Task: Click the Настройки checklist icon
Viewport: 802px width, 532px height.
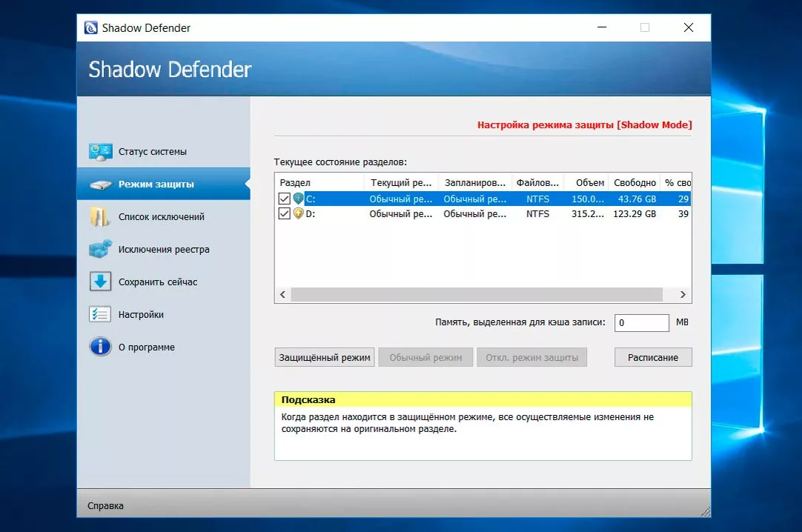Action: tap(100, 314)
